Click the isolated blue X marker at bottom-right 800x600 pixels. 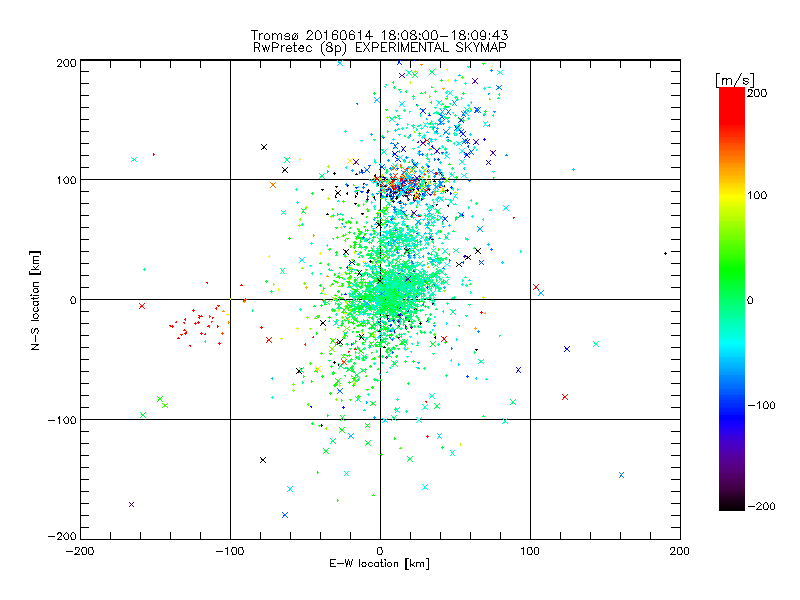click(x=621, y=475)
